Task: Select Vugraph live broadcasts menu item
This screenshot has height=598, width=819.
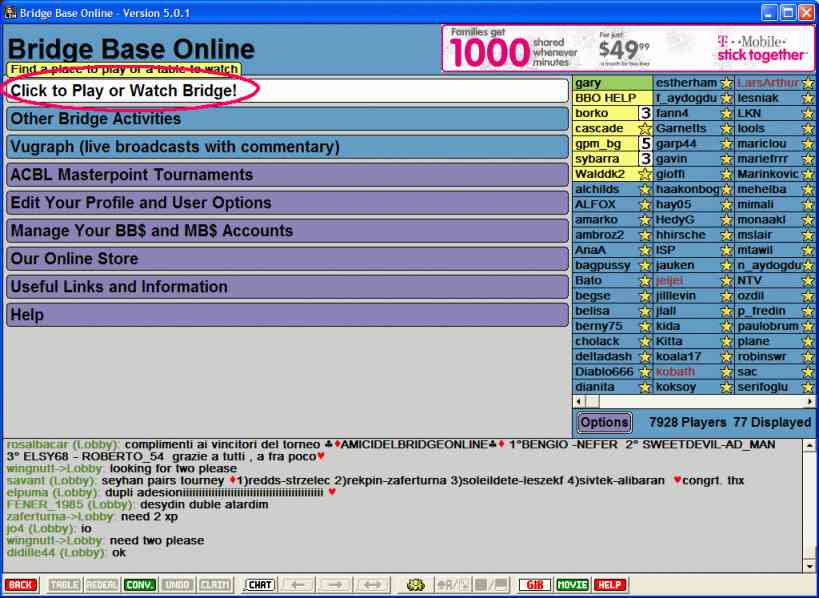Action: click(x=287, y=147)
